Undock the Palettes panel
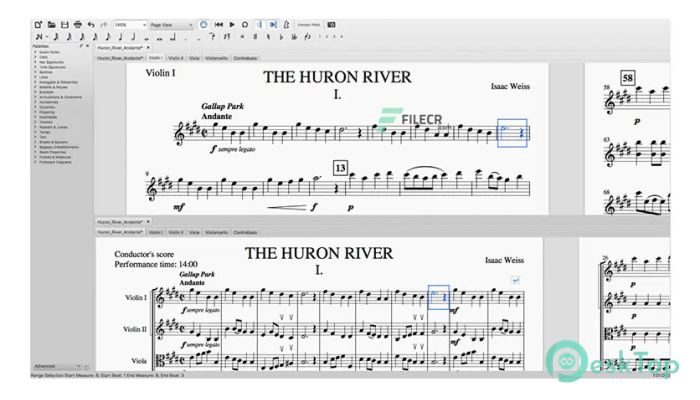 pyautogui.click(x=81, y=46)
